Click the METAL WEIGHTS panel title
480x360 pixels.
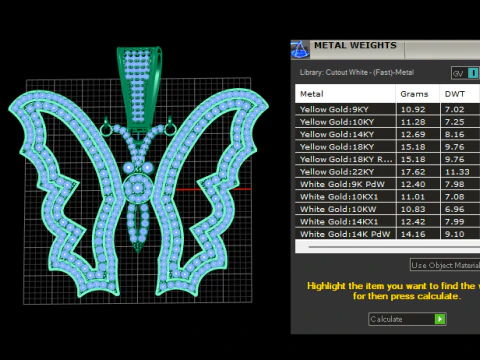pos(355,45)
